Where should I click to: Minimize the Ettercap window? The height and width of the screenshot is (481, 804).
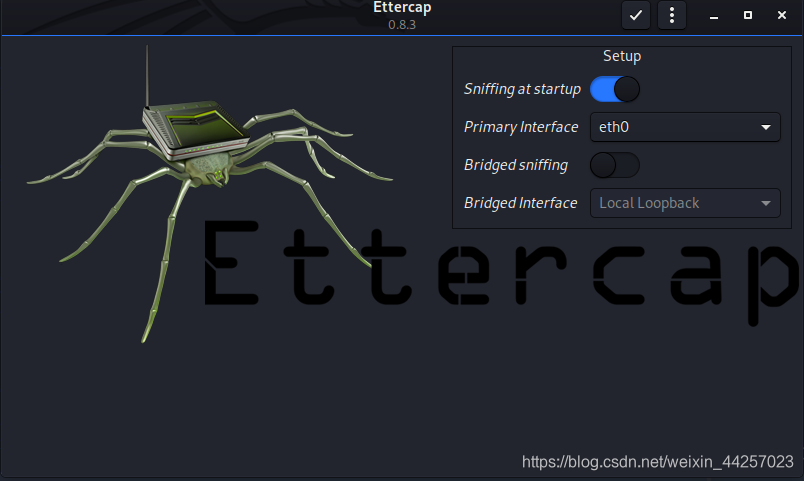[x=714, y=15]
